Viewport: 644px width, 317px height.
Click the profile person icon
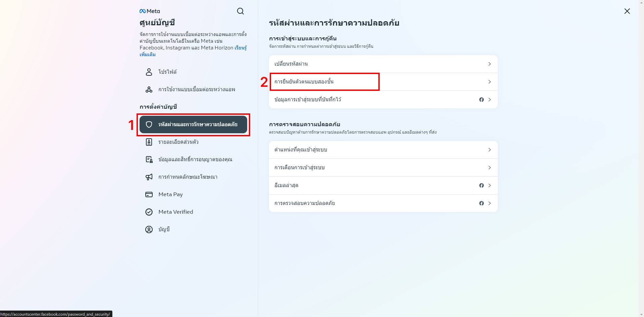pyautogui.click(x=149, y=72)
